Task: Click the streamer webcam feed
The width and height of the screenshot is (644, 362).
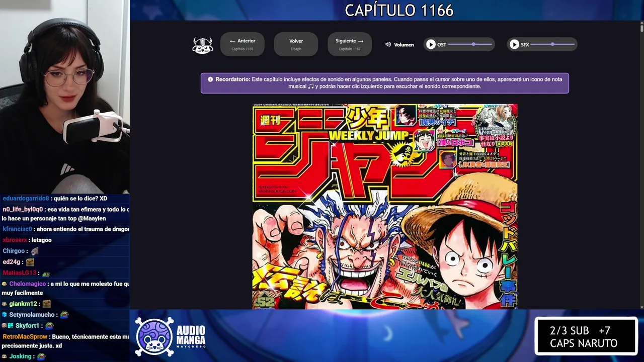Action: coord(64,97)
